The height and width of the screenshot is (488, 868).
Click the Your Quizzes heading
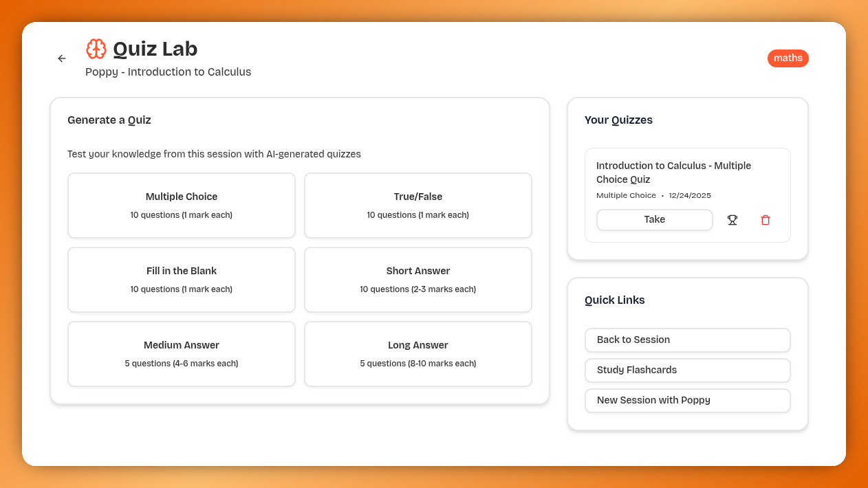(618, 120)
